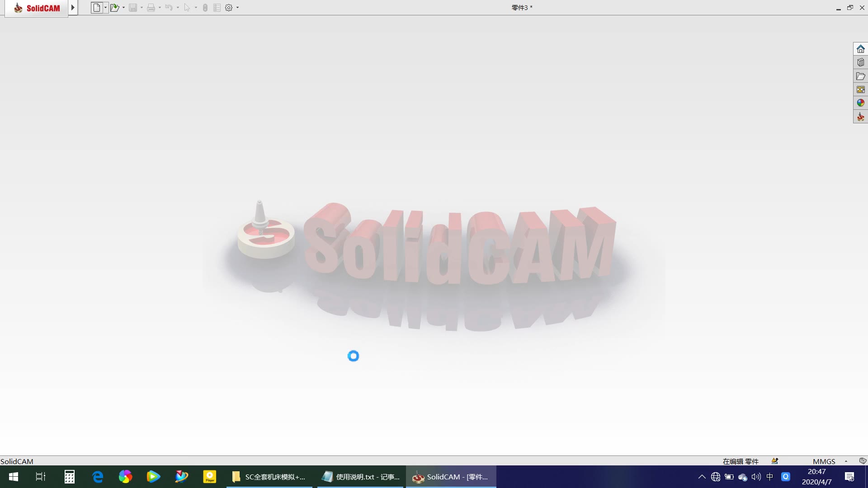Open Task View on the taskbar
Viewport: 868px width, 488px height.
click(41, 477)
